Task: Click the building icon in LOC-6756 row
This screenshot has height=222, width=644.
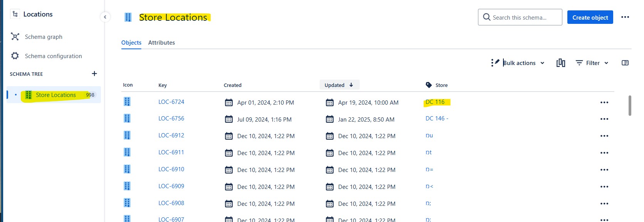Action: click(127, 119)
